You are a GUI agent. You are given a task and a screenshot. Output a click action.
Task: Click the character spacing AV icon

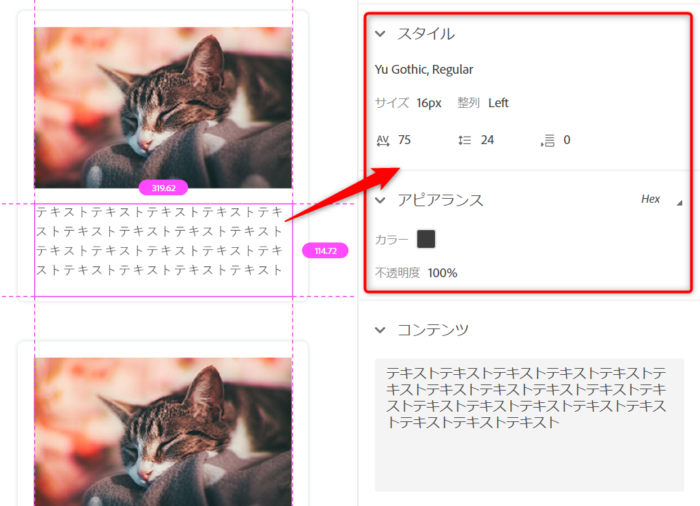[x=382, y=140]
